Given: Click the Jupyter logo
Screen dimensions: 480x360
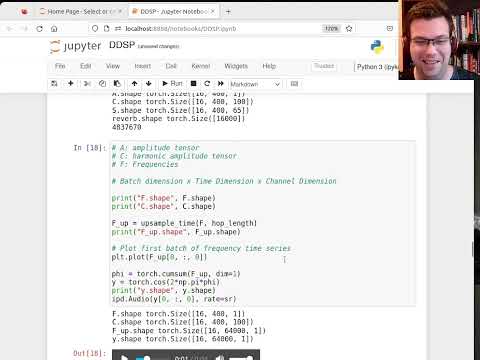Looking at the screenshot, I should [75, 46].
